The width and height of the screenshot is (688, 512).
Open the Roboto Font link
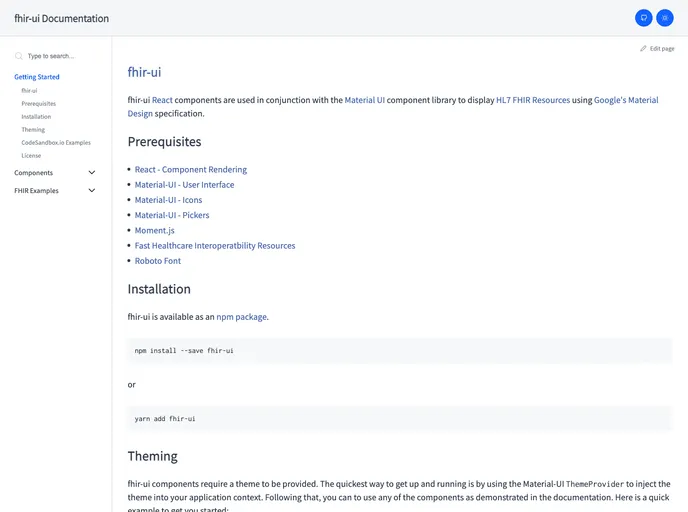coord(158,261)
